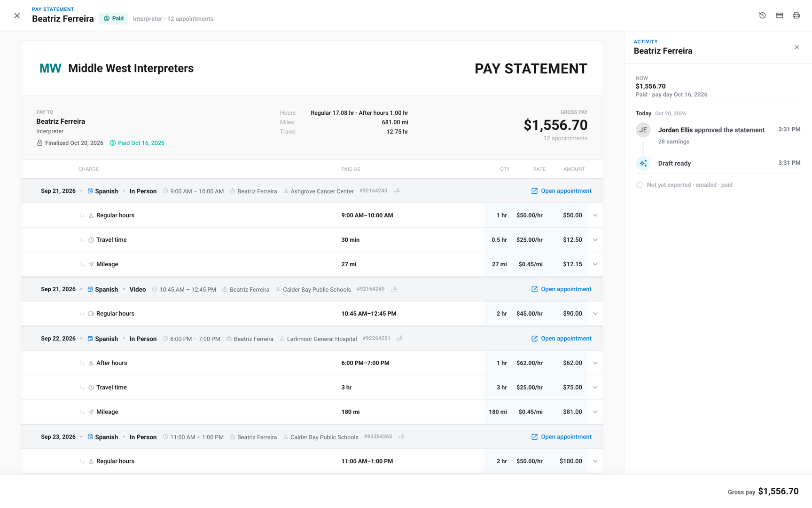
Task: Open the history clock icon in header
Action: pyautogui.click(x=762, y=16)
